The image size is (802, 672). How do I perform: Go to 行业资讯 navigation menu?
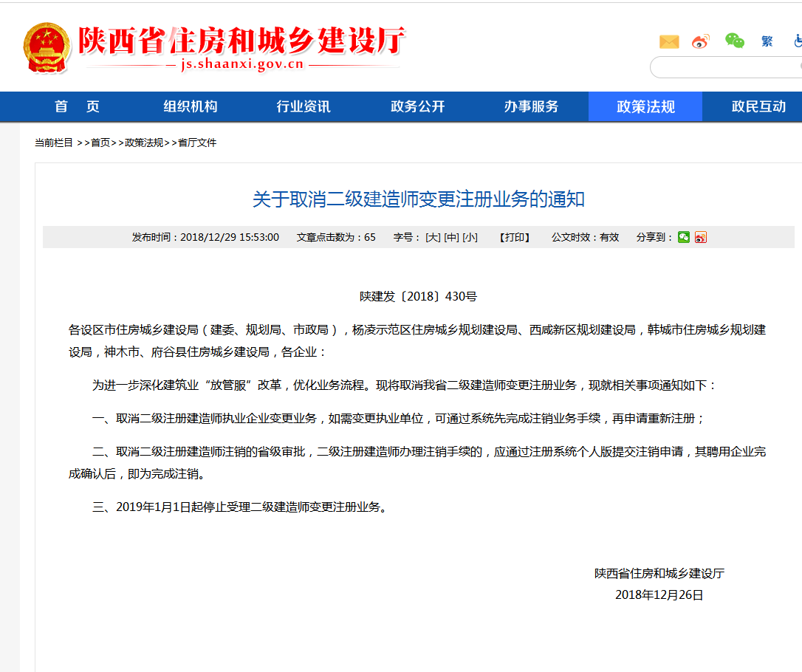click(x=304, y=106)
